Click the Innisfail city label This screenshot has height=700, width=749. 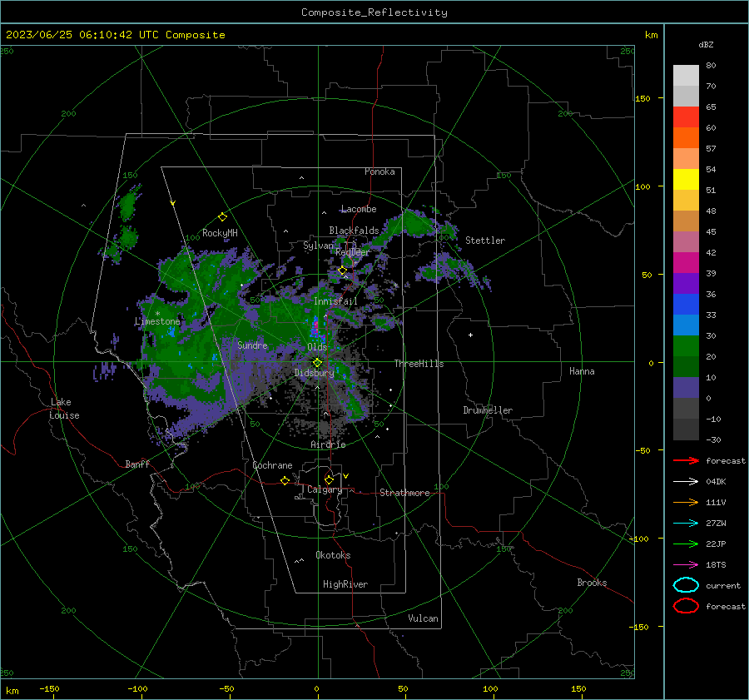(x=335, y=301)
